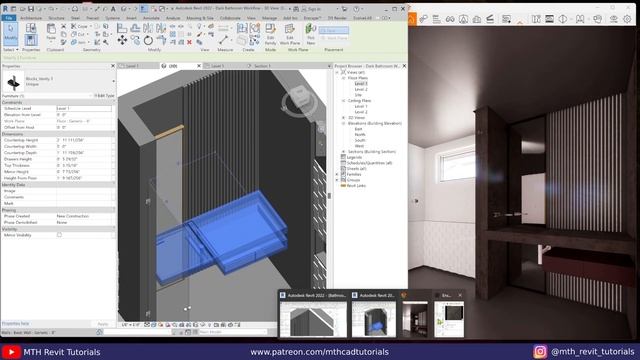Open the Annotate ribbon tab
Screen dimensions: 640x360
[151, 18]
